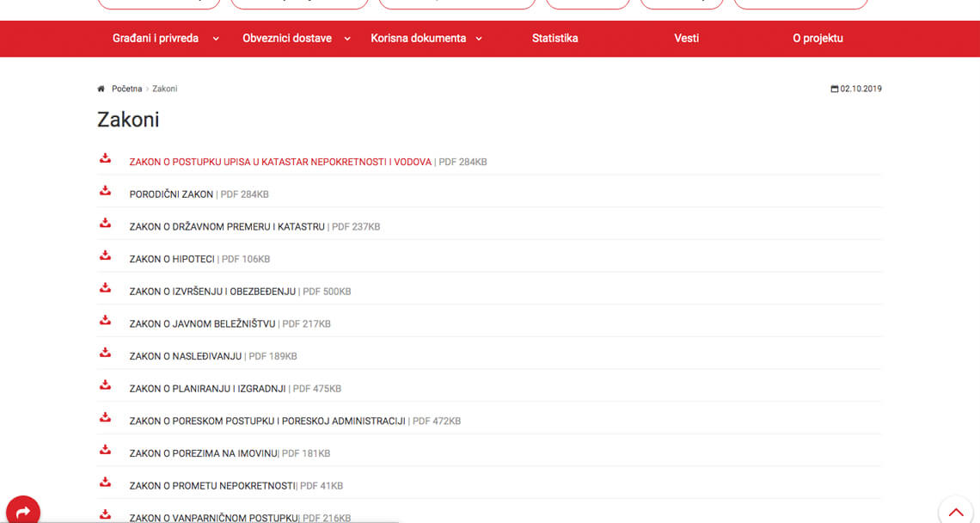Open the O projektu menu item
The height and width of the screenshot is (523, 980).
click(x=818, y=38)
